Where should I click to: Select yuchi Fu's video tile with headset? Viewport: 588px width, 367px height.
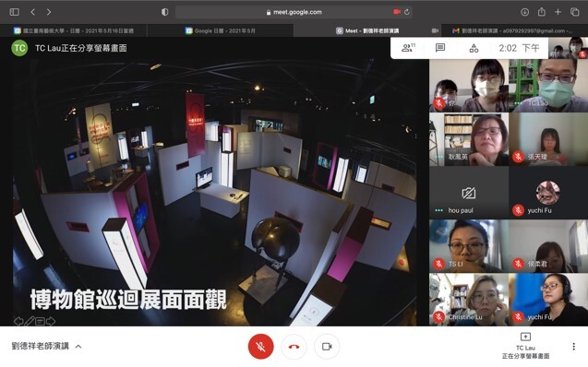pyautogui.click(x=548, y=299)
